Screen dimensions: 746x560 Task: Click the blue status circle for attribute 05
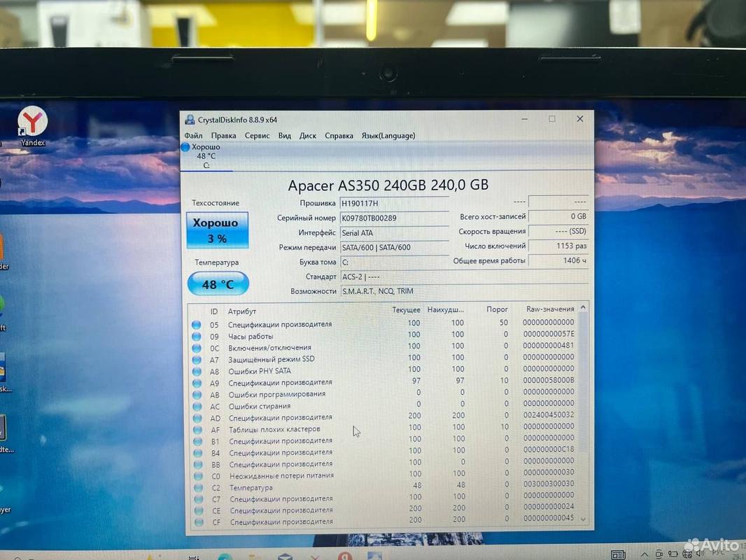197,324
